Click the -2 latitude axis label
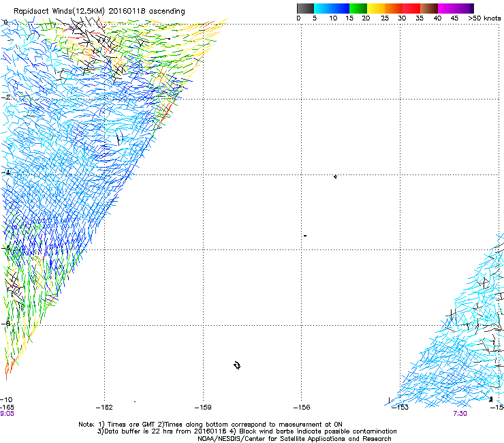Viewport: 504px width, 443px height. (5, 97)
